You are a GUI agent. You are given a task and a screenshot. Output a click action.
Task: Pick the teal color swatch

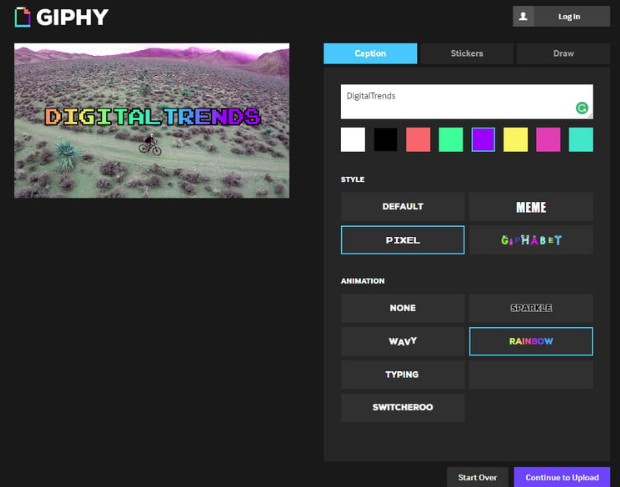pyautogui.click(x=581, y=140)
